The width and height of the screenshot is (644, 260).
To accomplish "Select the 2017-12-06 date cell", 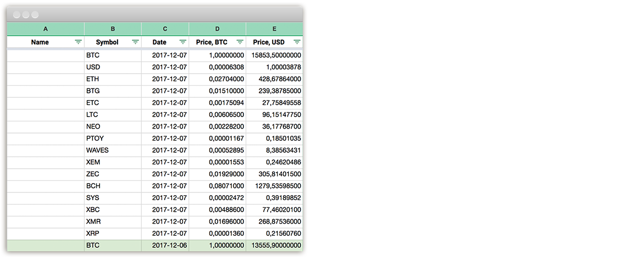I will pyautogui.click(x=165, y=246).
